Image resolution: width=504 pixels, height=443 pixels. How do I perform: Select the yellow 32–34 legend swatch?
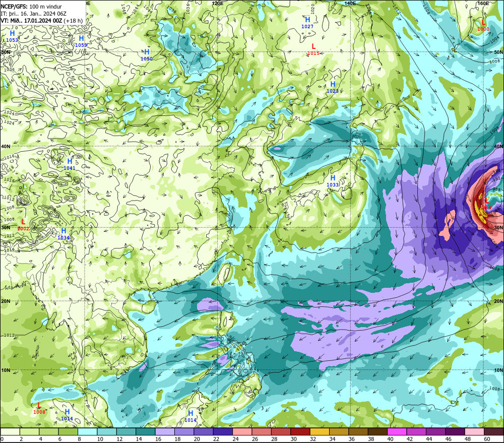[x=320, y=431]
